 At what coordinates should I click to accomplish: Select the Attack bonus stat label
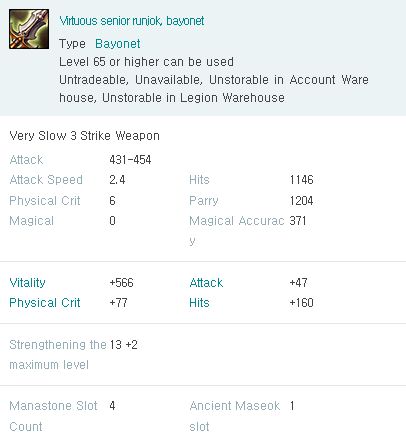click(x=206, y=283)
